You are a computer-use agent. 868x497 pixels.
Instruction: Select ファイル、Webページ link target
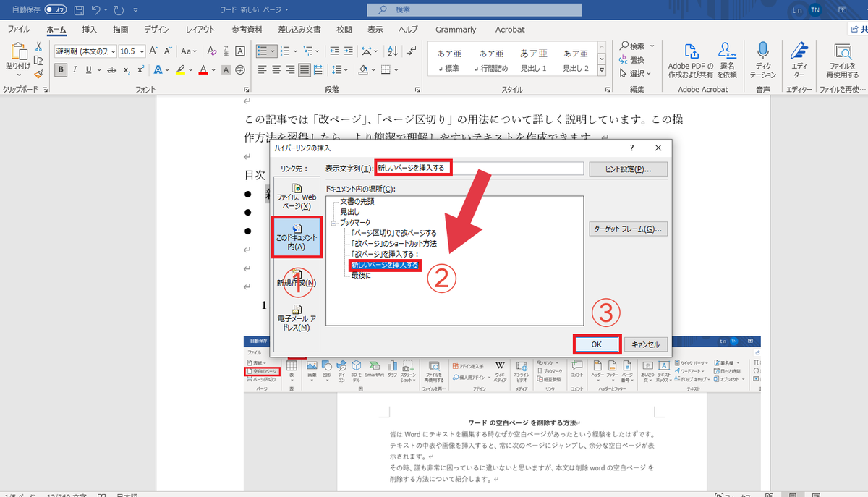[297, 197]
